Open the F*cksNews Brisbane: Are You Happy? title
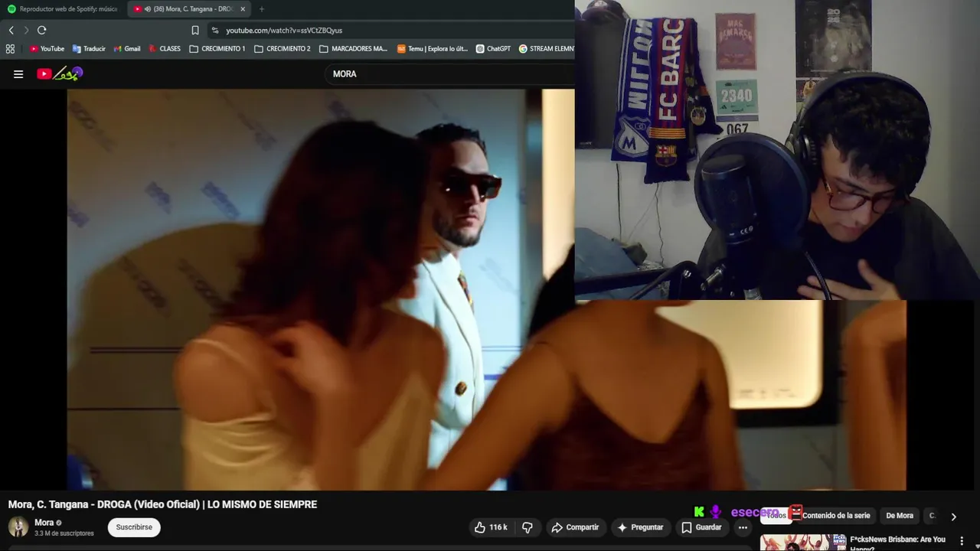Viewport: 980px width, 551px height. click(897, 543)
